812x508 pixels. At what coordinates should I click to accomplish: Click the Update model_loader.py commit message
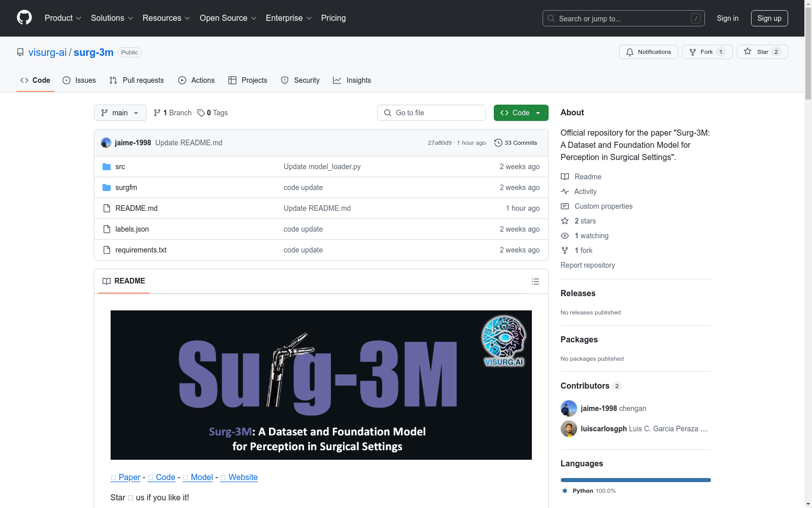322,167
